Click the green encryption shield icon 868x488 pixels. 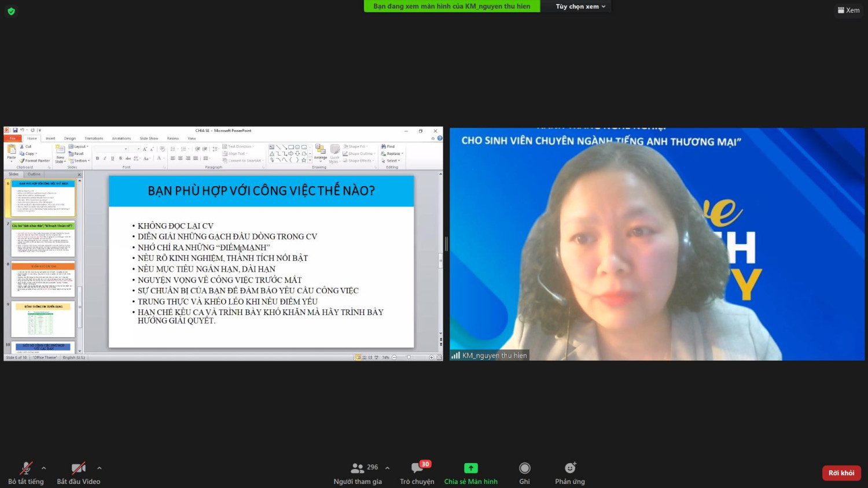pos(11,11)
